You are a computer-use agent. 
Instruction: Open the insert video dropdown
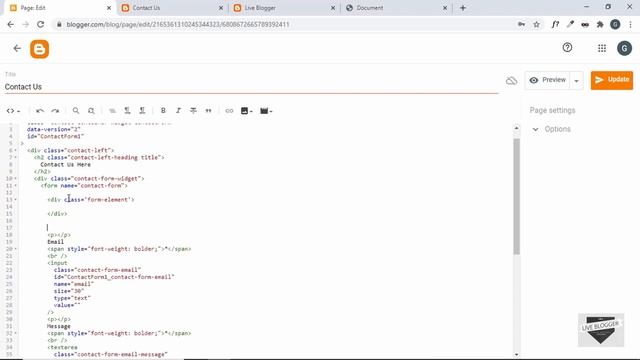(x=266, y=111)
